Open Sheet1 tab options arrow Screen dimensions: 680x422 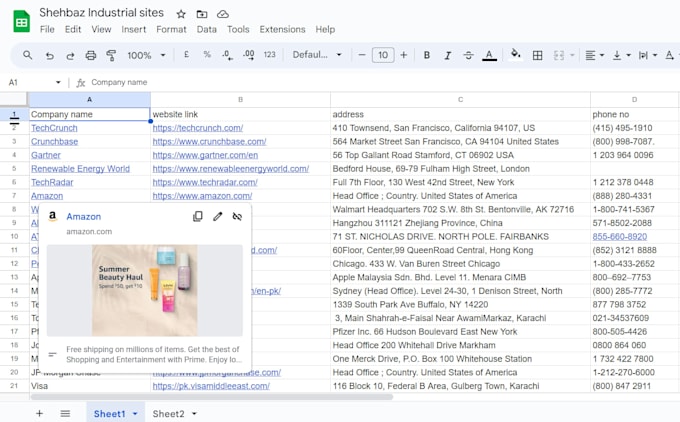135,414
